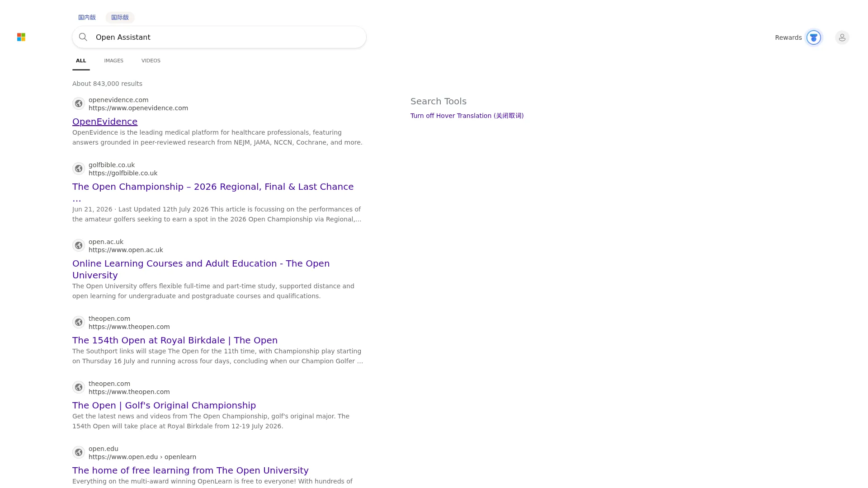Open the VIDEOS tab

click(151, 61)
